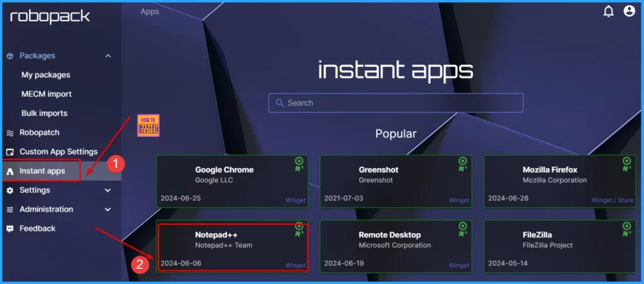
Task: Click Winget / Store label on Firefox card
Action: click(613, 200)
